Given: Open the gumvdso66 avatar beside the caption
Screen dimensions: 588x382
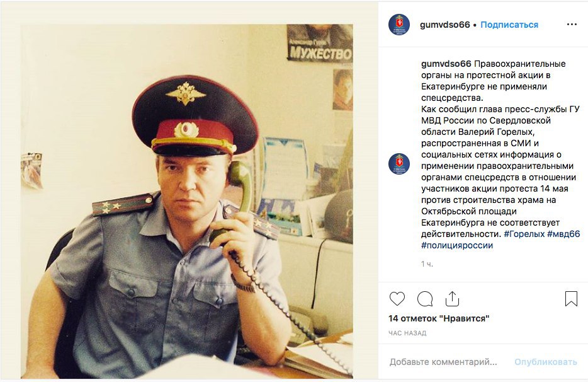Looking at the screenshot, I should (x=399, y=164).
